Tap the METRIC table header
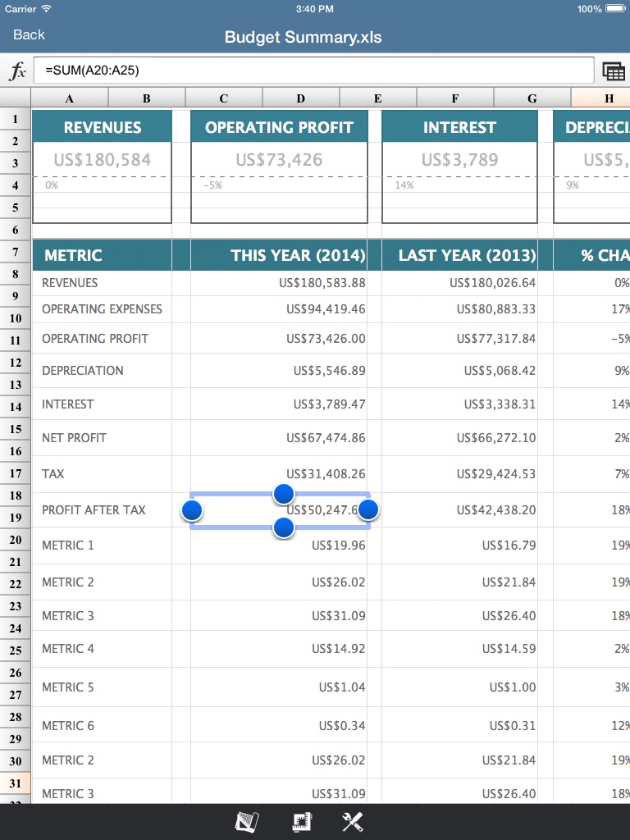The height and width of the screenshot is (840, 630). pos(73,255)
